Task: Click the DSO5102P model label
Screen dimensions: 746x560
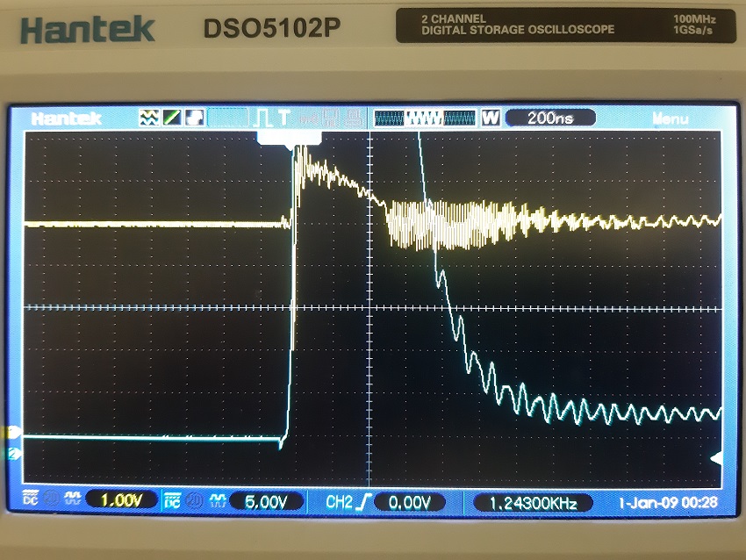Action: tap(272, 29)
